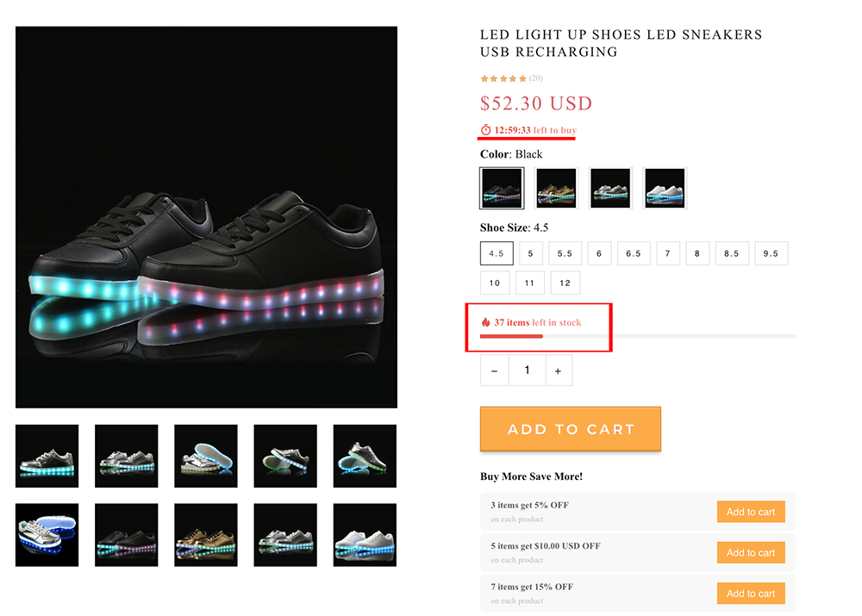This screenshot has height=616, width=862.
Task: Click the stock level progress bar
Action: (x=638, y=336)
